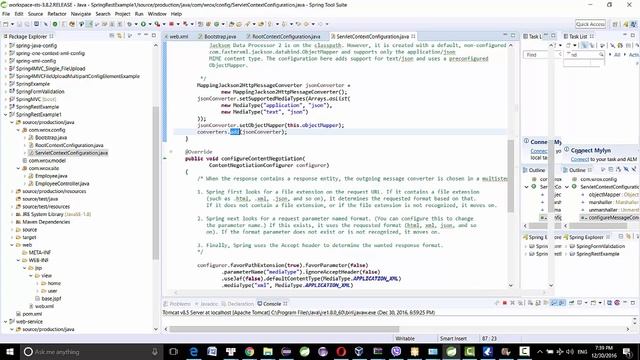Toggle Link with Editor in Package Explorer
640x360 pixels.
(120, 36)
